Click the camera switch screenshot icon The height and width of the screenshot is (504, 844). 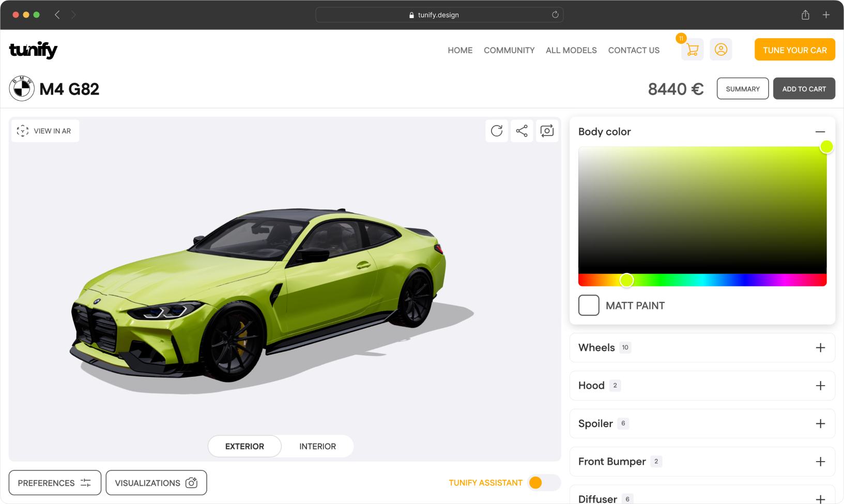coord(547,131)
